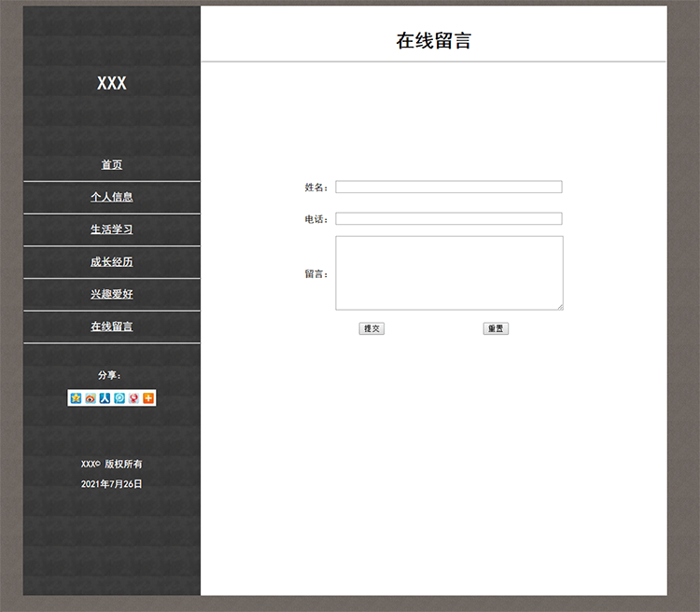This screenshot has height=612, width=700.
Task: Open 成长经历 page link
Action: click(x=112, y=261)
